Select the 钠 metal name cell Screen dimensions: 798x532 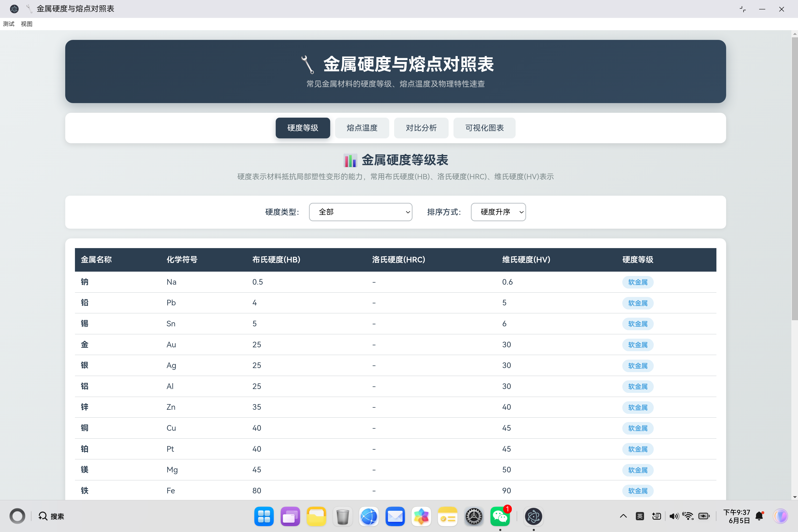84,282
